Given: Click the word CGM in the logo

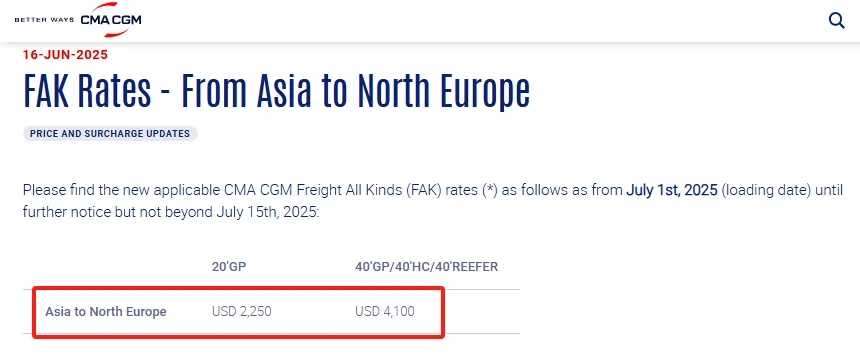Looking at the screenshot, I should [x=127, y=20].
